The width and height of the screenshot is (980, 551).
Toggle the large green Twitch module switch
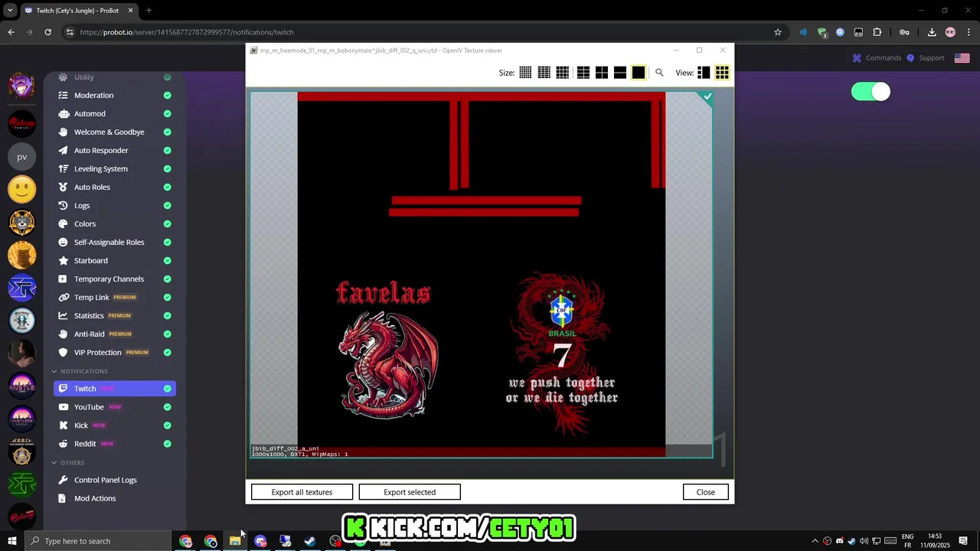(871, 92)
